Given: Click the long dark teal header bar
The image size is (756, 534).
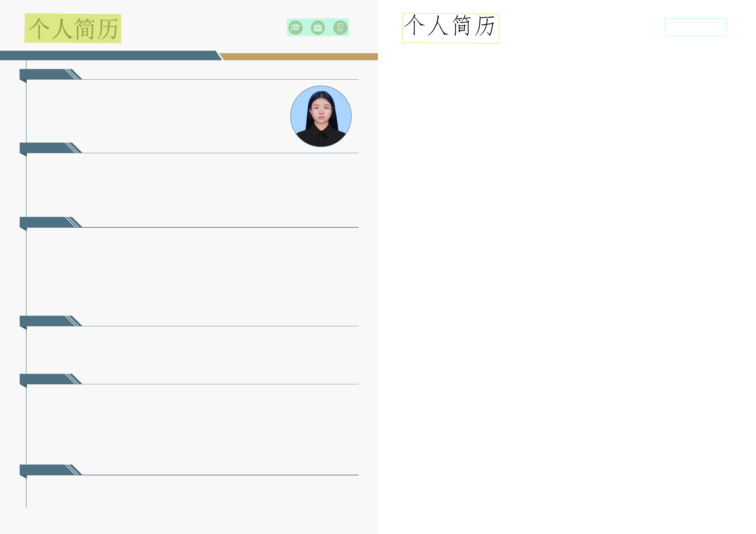Looking at the screenshot, I should (109, 55).
